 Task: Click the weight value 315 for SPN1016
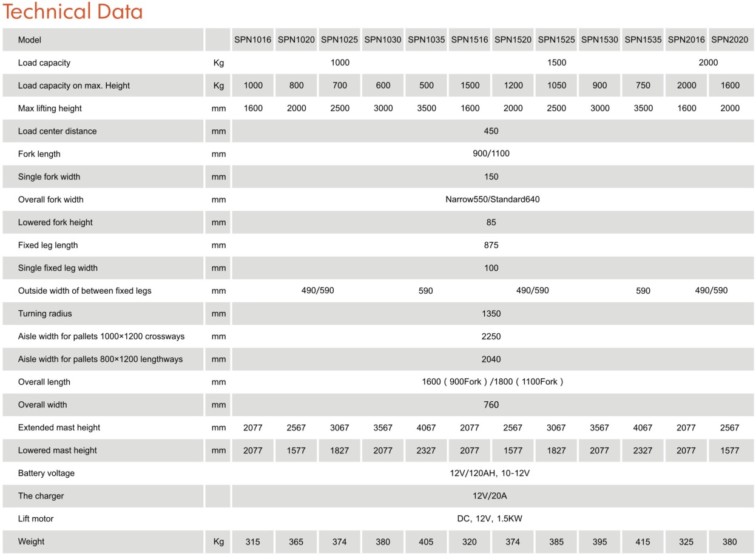(253, 542)
